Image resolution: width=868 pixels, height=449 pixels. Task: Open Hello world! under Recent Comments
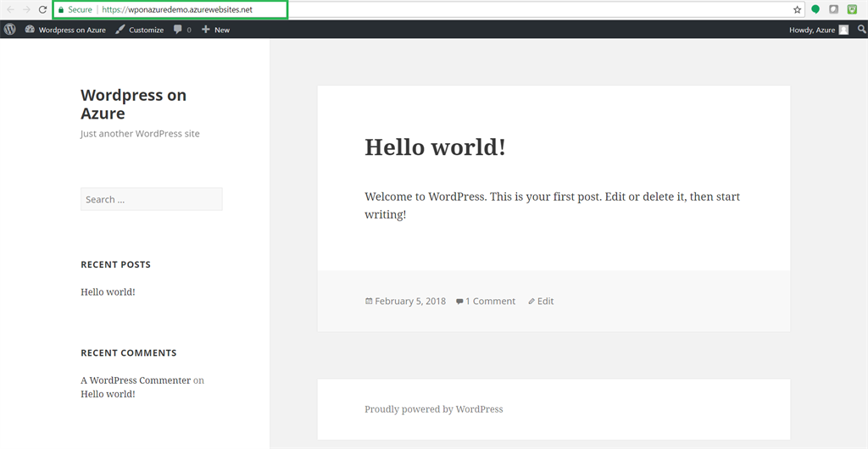(108, 394)
